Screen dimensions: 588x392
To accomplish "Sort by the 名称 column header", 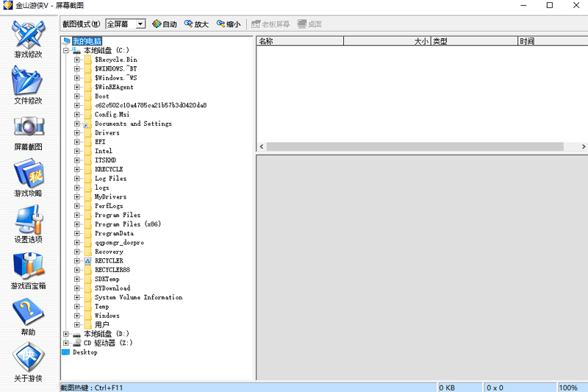I will (299, 41).
